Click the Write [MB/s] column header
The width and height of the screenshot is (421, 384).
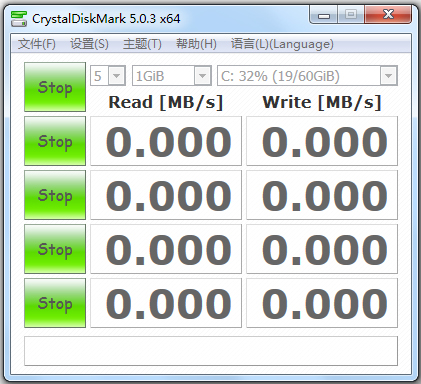click(x=322, y=102)
